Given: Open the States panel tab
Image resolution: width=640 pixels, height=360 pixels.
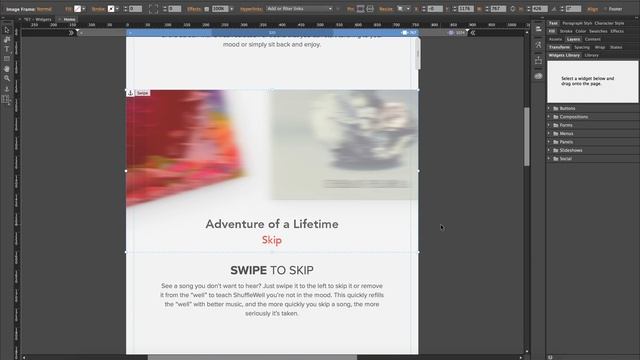Looking at the screenshot, I should pyautogui.click(x=616, y=47).
